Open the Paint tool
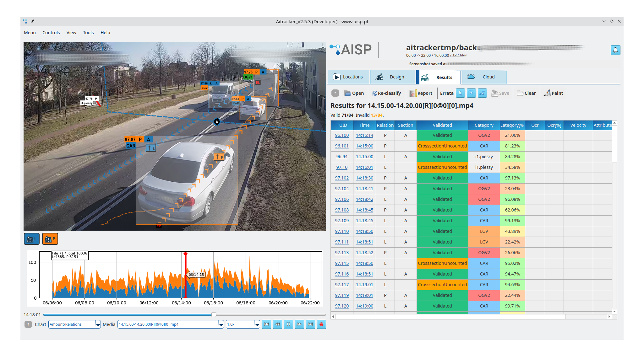The image size is (644, 364). [553, 93]
